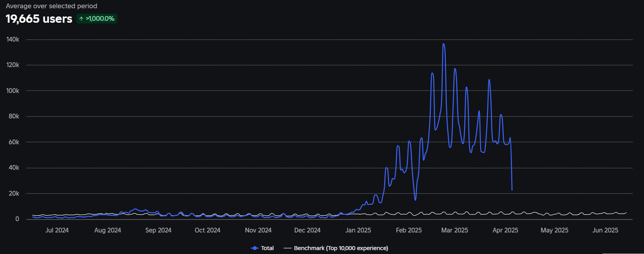Click the 0 y-axis label

[17, 219]
